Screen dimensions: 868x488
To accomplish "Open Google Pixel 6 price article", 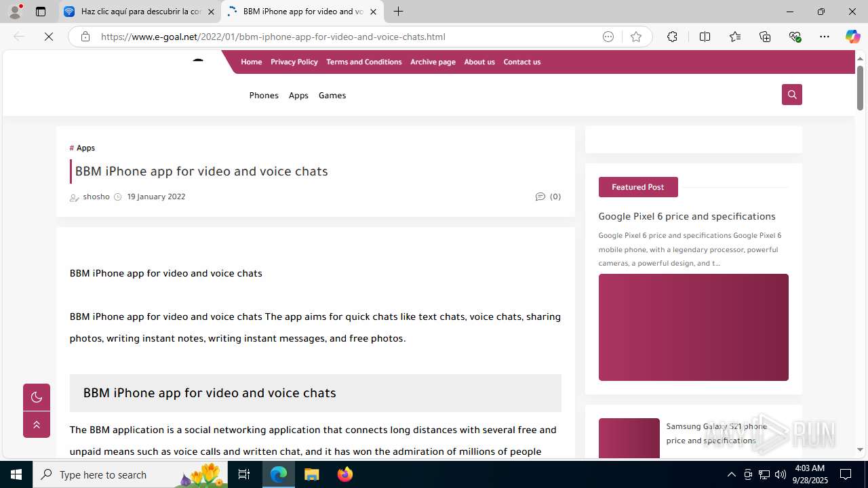I will point(687,216).
